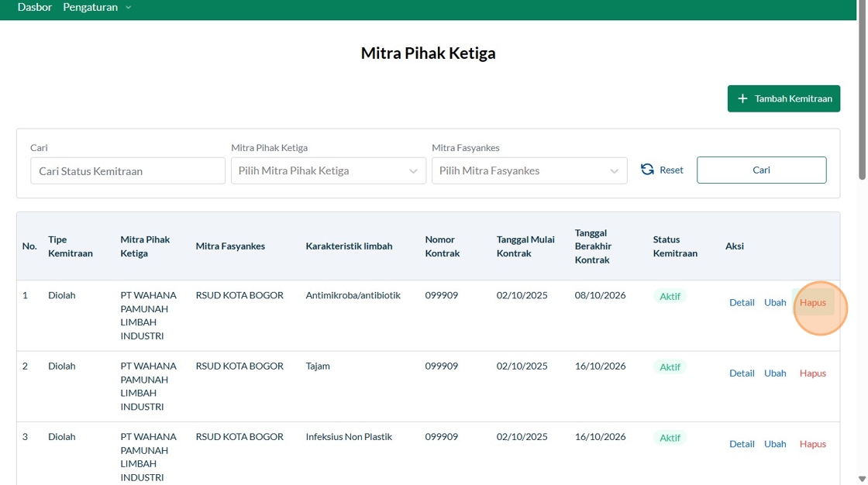Screen dimensions: 868x485
Task: Click Ubah for the Tajam row
Action: 775,373
